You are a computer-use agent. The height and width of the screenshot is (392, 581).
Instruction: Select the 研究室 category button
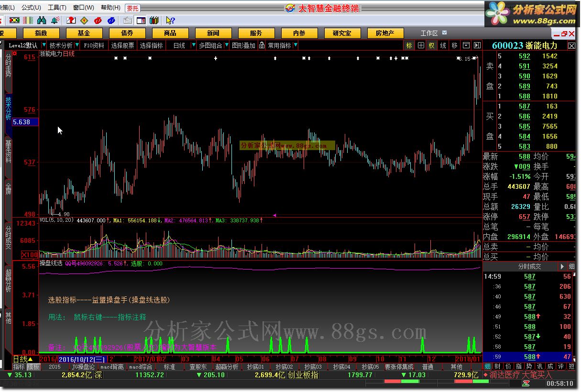click(342, 33)
